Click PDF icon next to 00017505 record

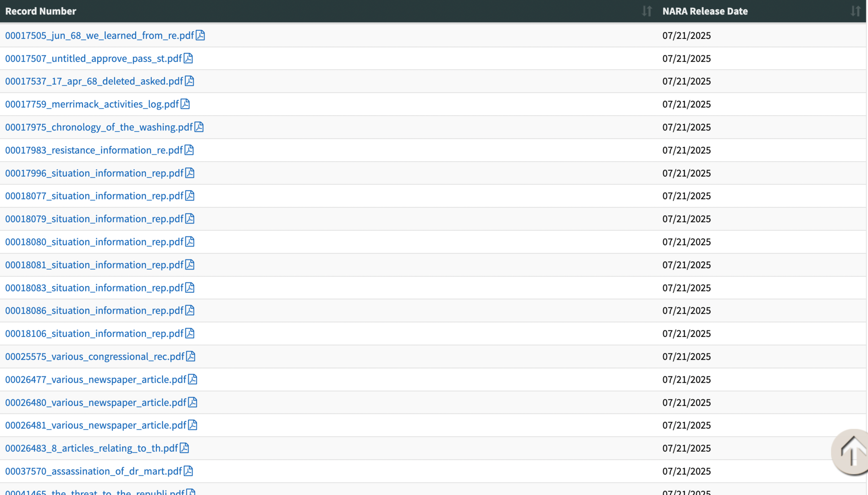200,35
